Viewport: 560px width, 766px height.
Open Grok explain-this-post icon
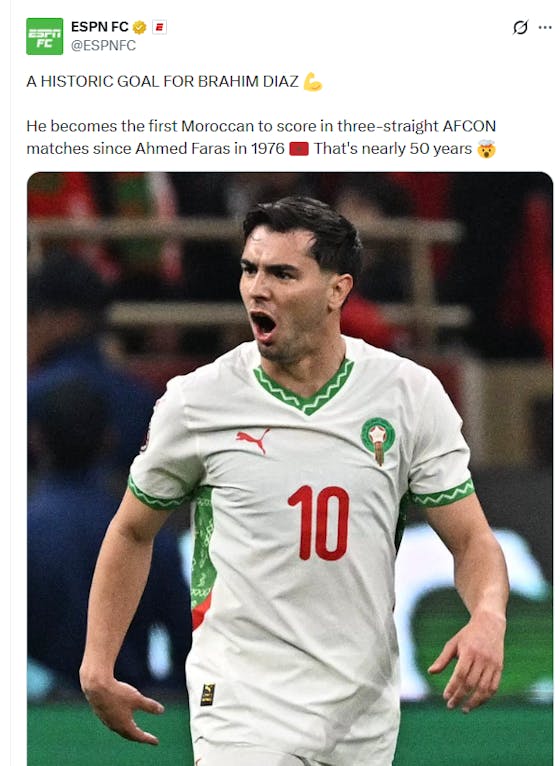(x=520, y=27)
